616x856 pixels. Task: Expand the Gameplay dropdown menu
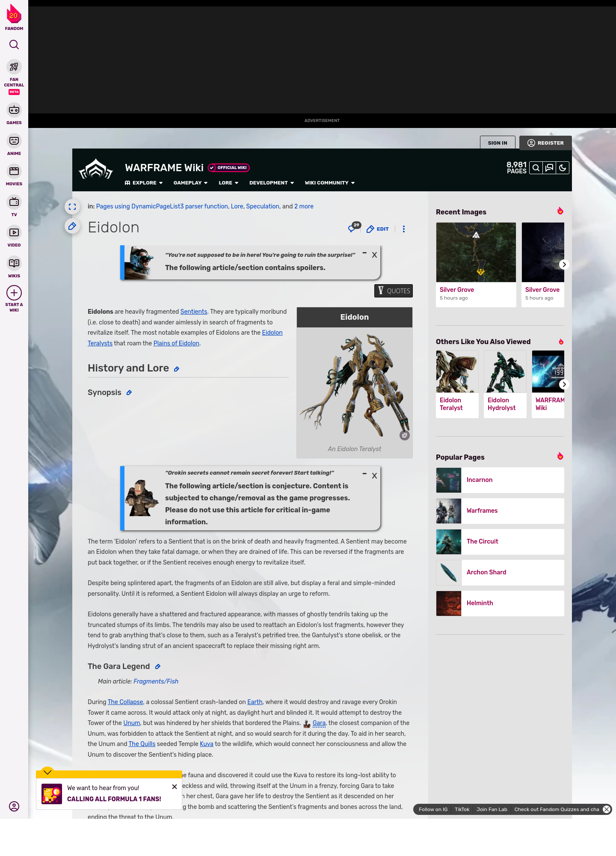[x=190, y=183]
